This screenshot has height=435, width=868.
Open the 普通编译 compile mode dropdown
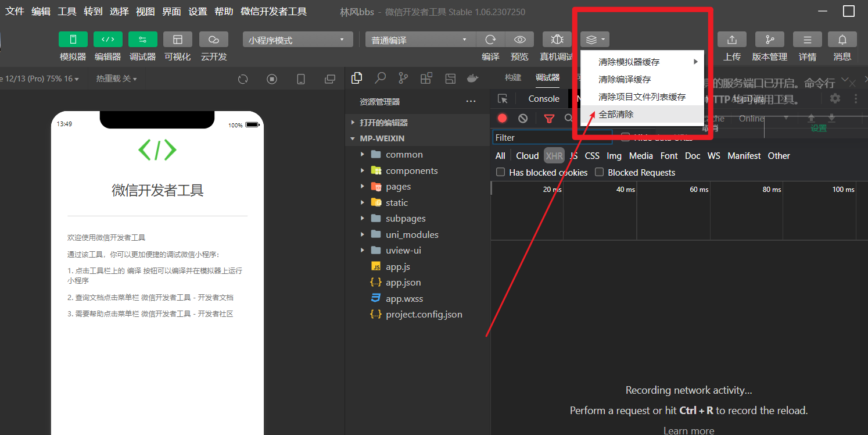[x=421, y=40]
